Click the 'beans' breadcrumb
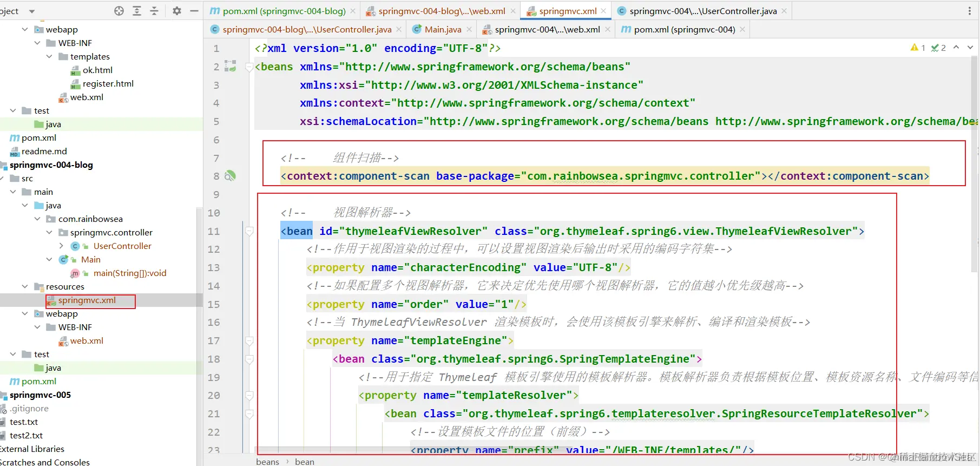The image size is (980, 466). [x=268, y=462]
